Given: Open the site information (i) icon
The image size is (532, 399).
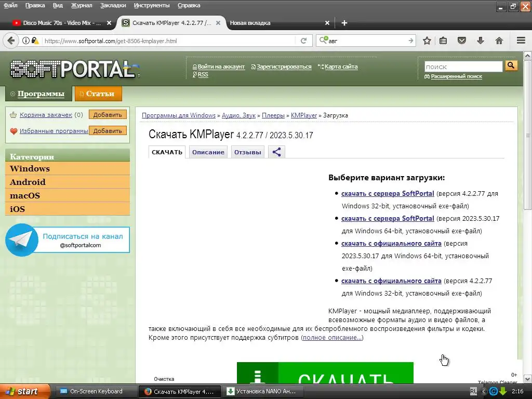Looking at the screenshot, I should (26, 41).
